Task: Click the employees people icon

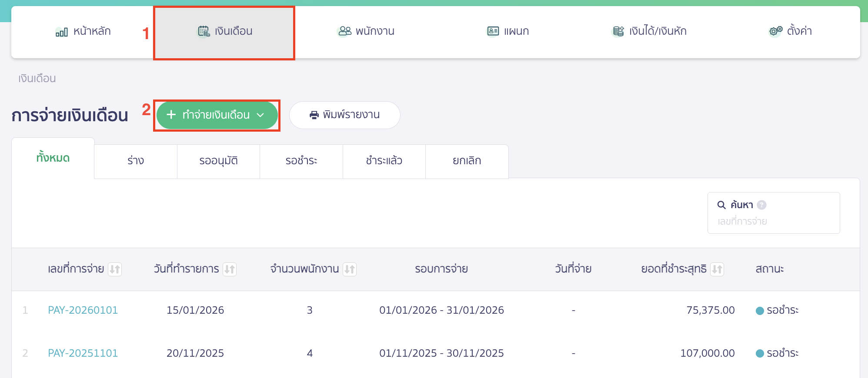Action: point(345,31)
